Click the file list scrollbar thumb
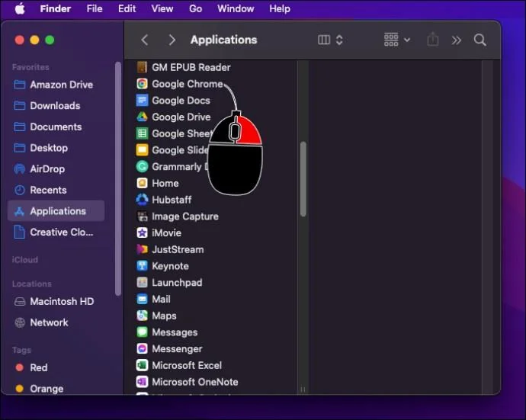526x420 pixels. 303,179
